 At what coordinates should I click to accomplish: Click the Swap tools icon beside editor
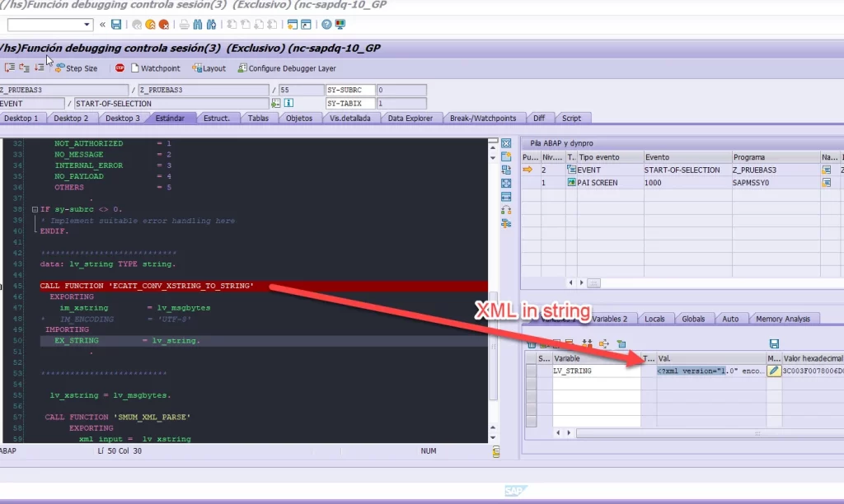(x=506, y=210)
